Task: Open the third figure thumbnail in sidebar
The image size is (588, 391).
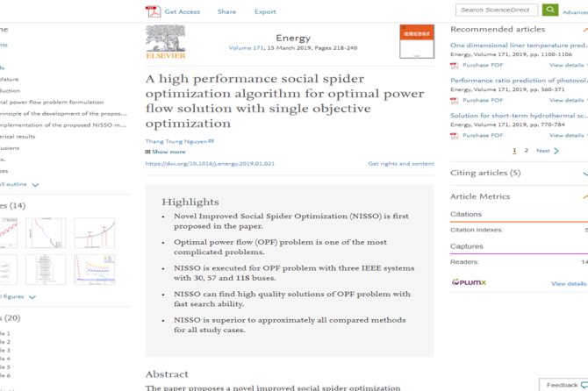Action: coord(94,232)
